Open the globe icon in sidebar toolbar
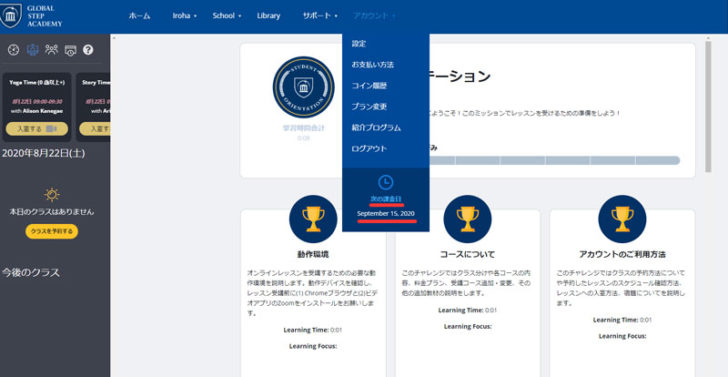 pos(13,50)
